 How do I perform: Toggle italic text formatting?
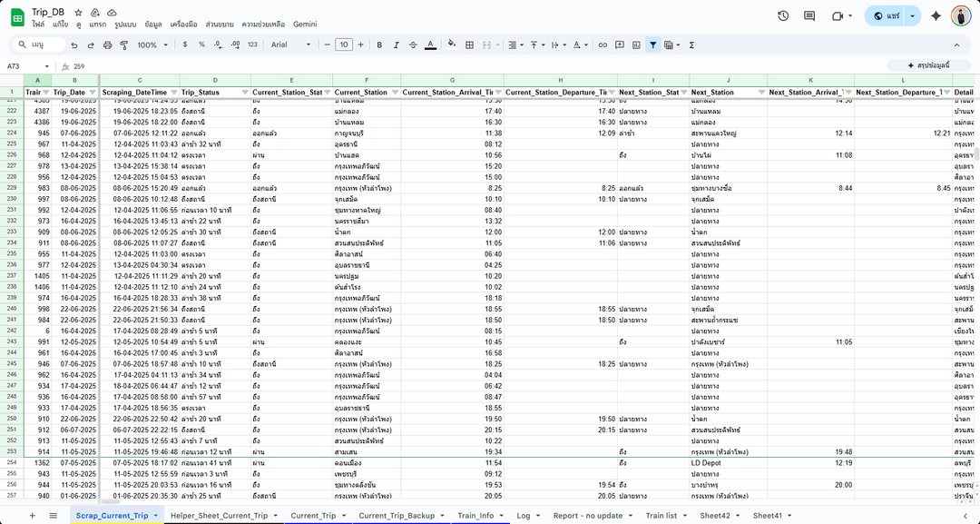point(396,44)
